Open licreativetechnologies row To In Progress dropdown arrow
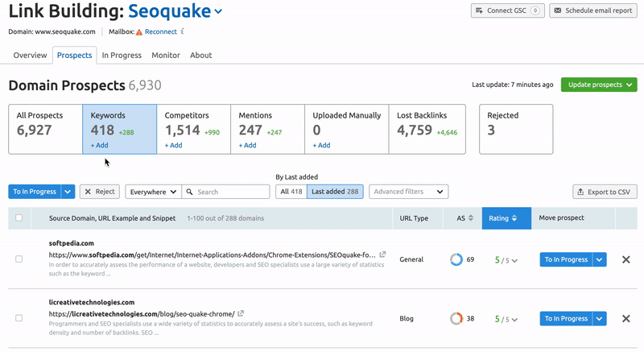644x352 pixels. [x=600, y=318]
